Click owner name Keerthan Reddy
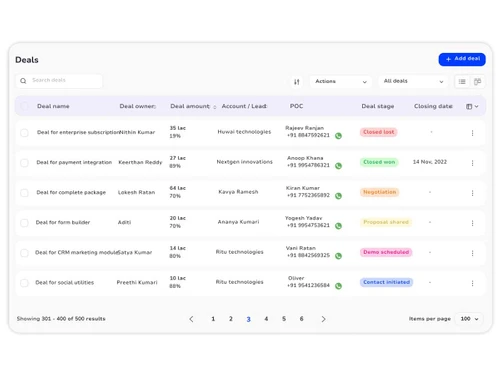Image resolution: width=500 pixels, height=375 pixels. click(x=140, y=162)
